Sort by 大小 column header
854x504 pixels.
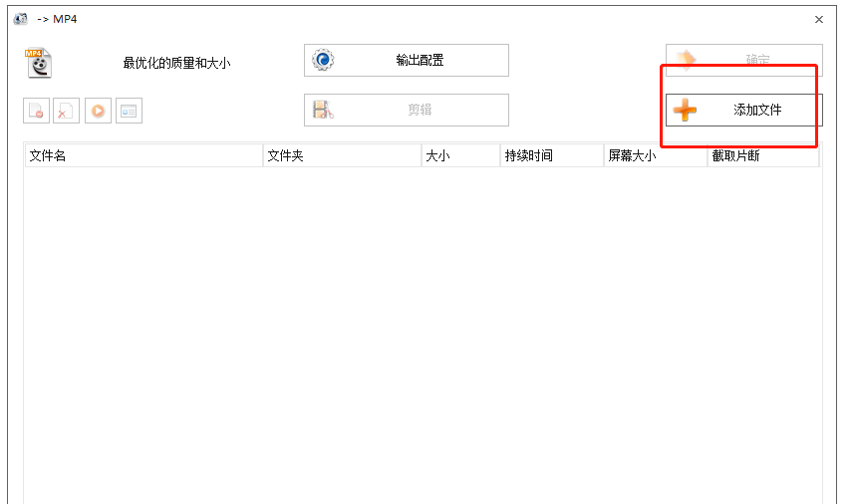coord(460,155)
